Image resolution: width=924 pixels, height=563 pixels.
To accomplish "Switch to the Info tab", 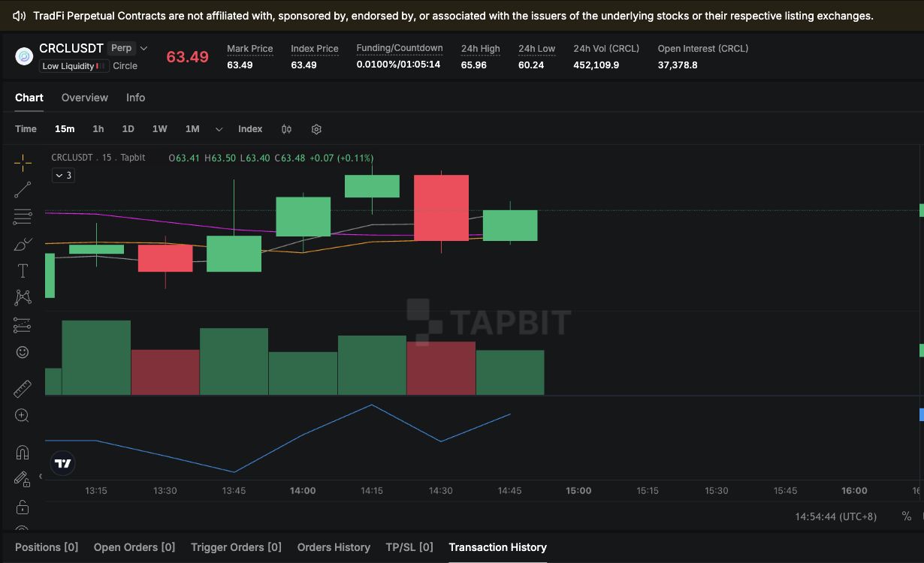I will 136,98.
